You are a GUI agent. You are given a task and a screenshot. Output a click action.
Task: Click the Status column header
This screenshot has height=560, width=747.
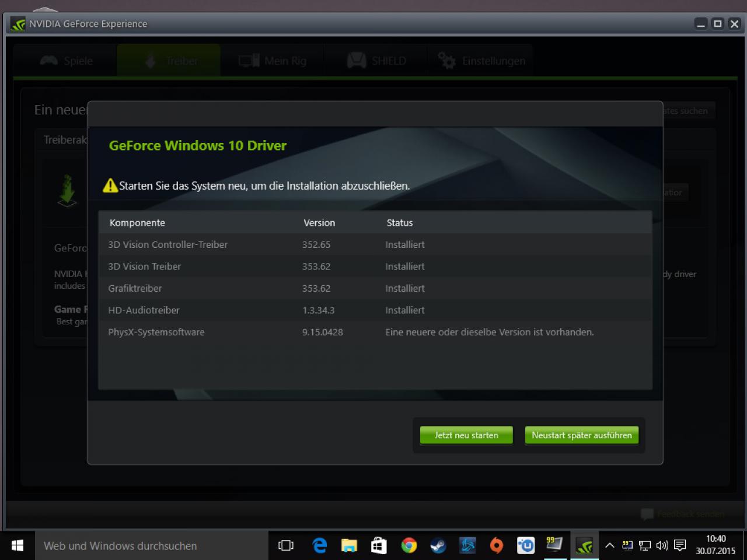(x=400, y=223)
